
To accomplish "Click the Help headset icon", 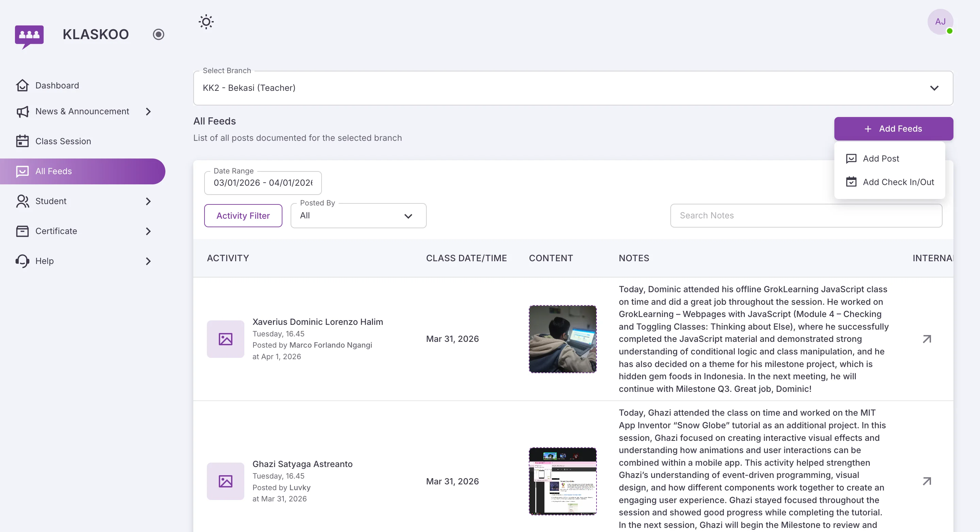I will pos(22,261).
